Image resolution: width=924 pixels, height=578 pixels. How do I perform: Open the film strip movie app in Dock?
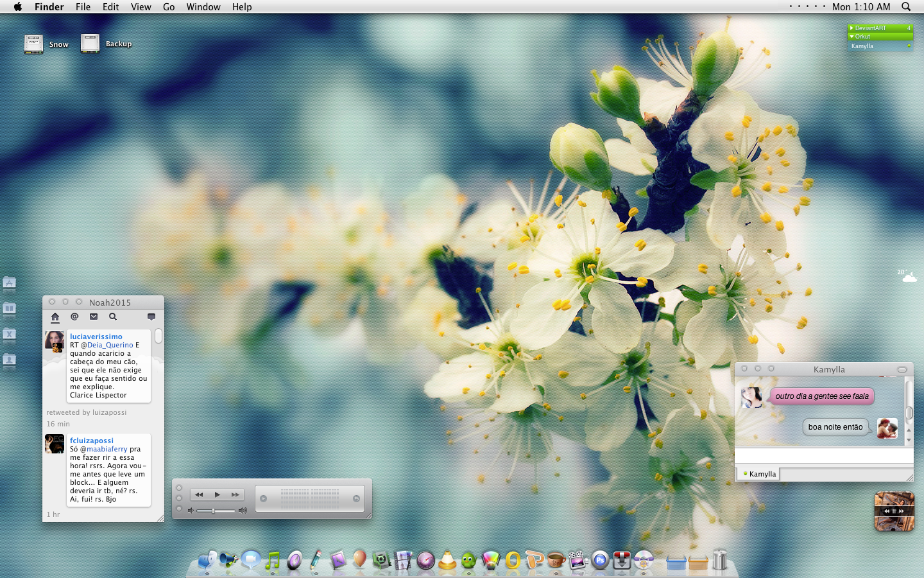pos(403,561)
